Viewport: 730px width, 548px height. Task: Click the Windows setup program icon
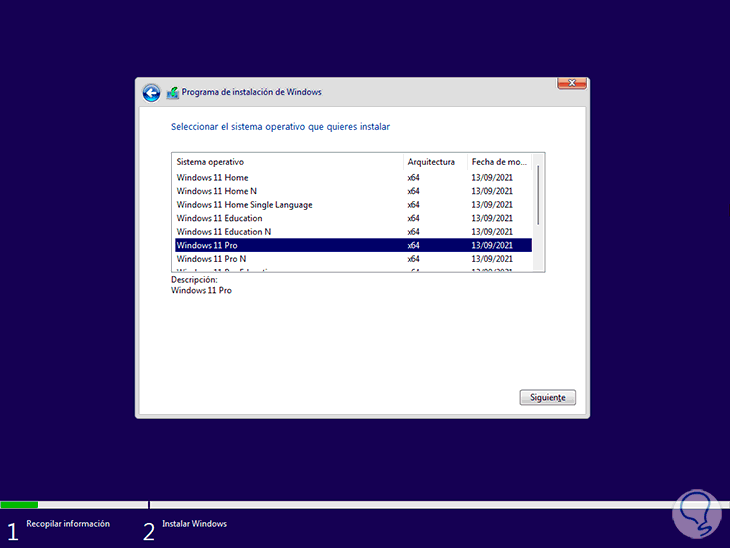173,93
